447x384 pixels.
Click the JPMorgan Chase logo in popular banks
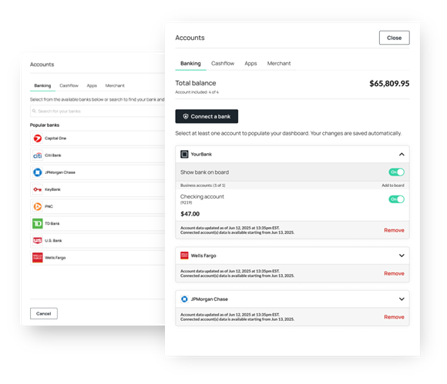click(x=38, y=172)
